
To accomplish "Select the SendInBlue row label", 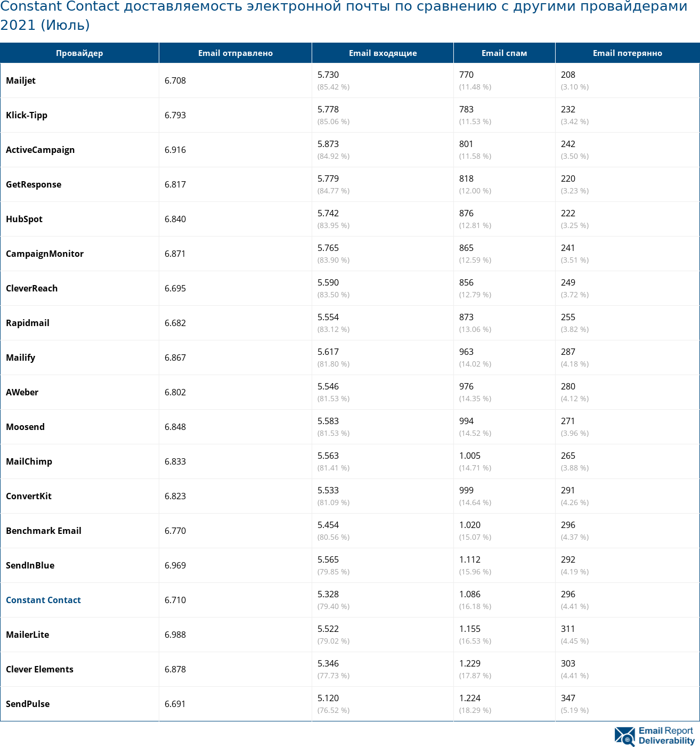I will (30, 565).
